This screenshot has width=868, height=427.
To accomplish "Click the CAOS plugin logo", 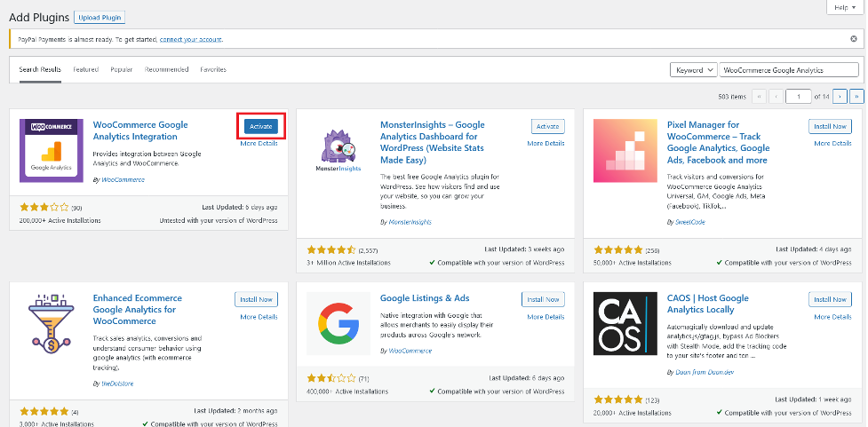I will [x=625, y=323].
